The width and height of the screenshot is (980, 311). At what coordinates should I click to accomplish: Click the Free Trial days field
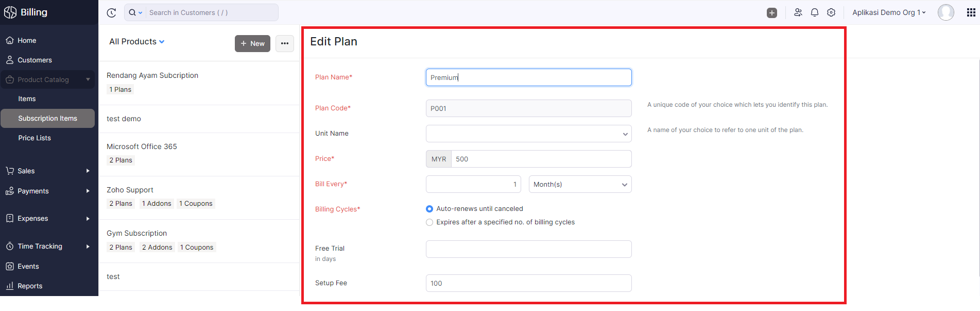(x=528, y=249)
